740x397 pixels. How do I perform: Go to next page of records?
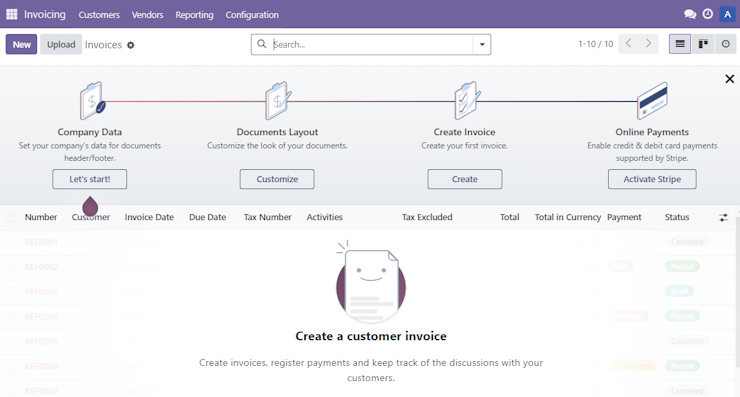tap(648, 43)
